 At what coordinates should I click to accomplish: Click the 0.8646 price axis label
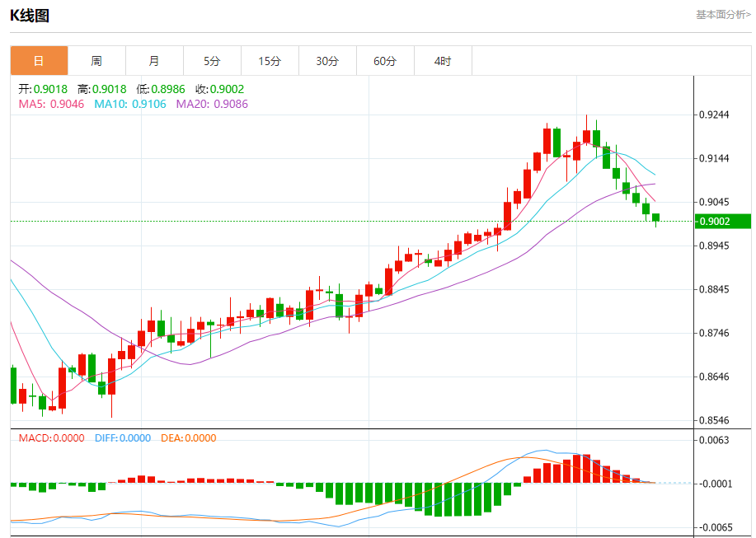coord(714,377)
